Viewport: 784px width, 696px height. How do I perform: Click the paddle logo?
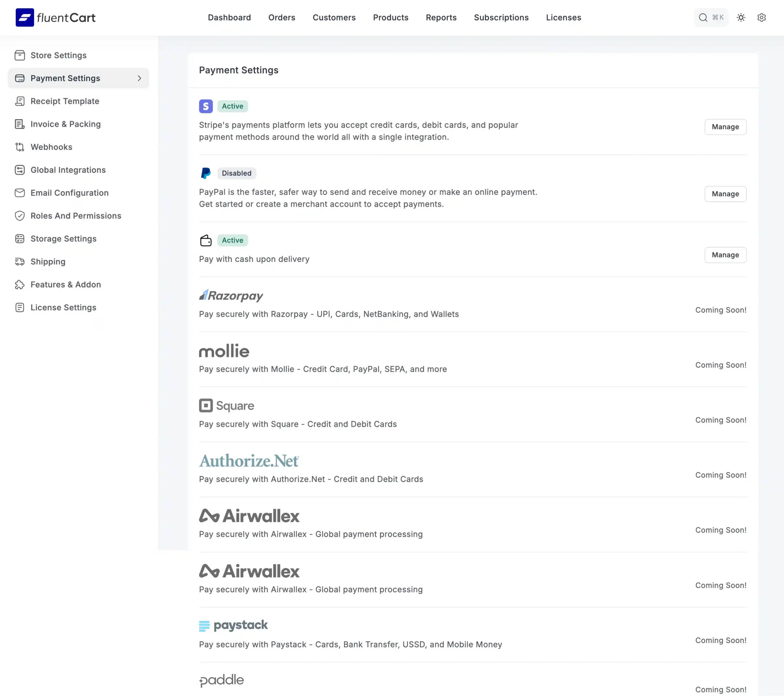click(x=221, y=680)
